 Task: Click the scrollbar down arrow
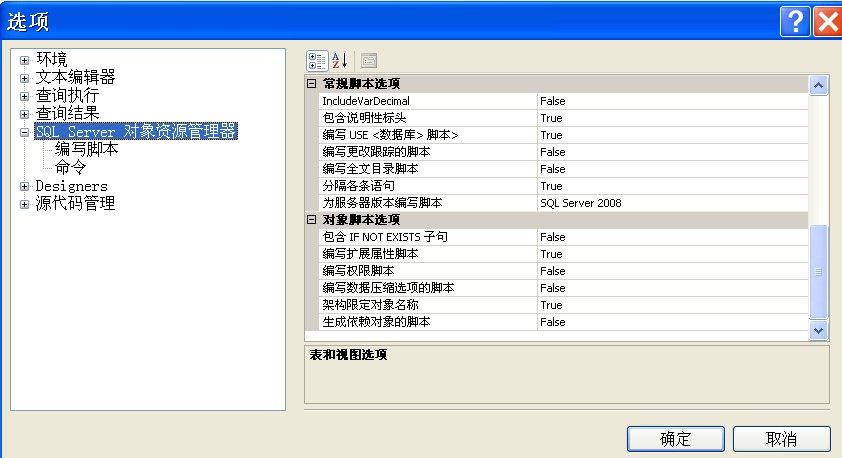click(818, 331)
